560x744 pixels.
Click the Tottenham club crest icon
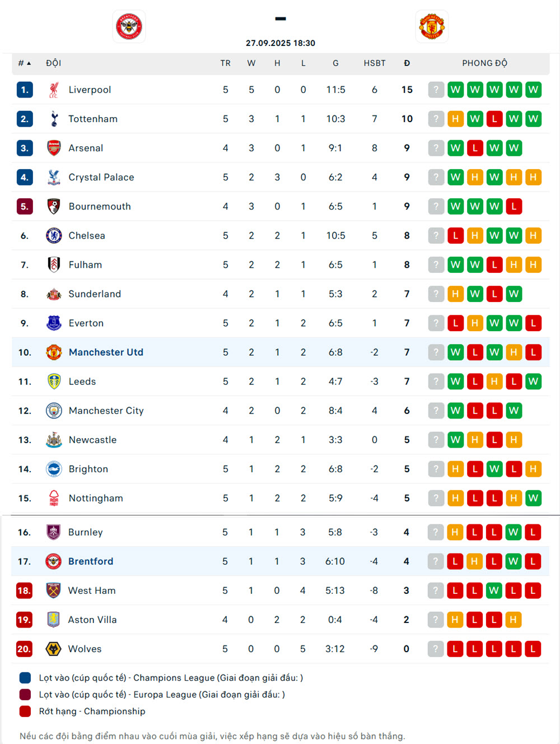click(54, 119)
